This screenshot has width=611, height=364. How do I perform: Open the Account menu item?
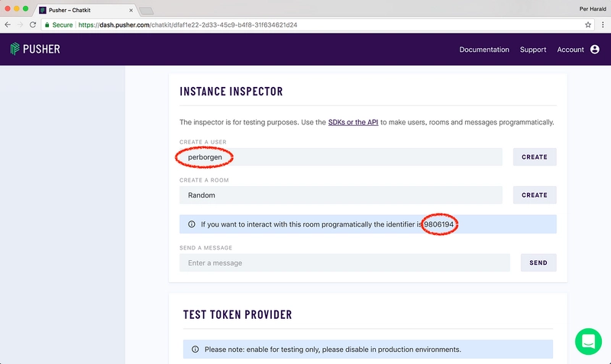coord(570,50)
